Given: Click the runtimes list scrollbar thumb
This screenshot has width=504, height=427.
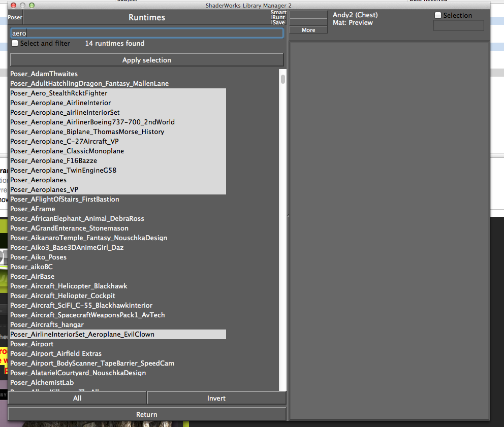Looking at the screenshot, I should coord(283,79).
